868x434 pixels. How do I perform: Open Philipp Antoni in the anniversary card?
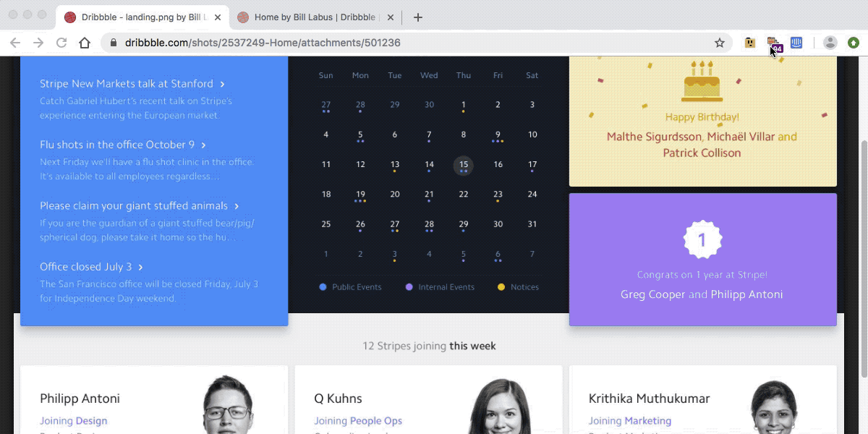coord(746,294)
